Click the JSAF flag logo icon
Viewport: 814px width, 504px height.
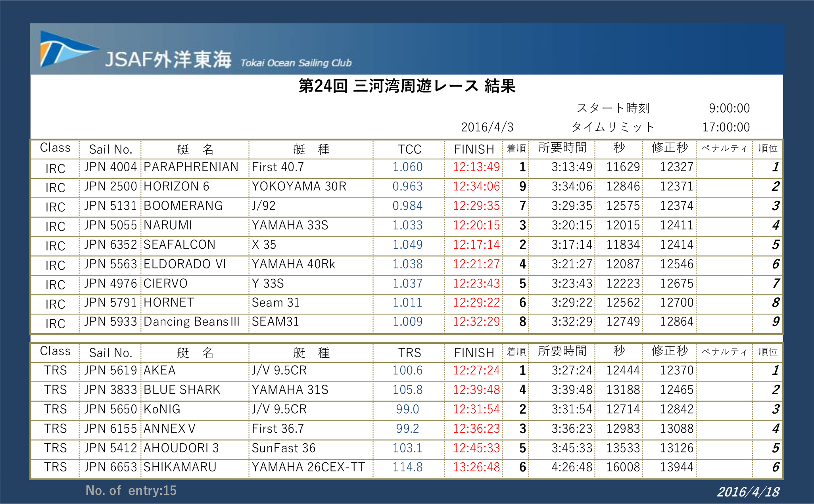coord(69,50)
